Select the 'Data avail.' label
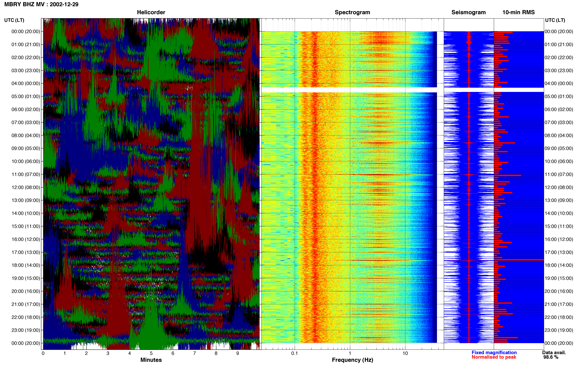Viewport: 588px width, 368px height. [x=554, y=353]
